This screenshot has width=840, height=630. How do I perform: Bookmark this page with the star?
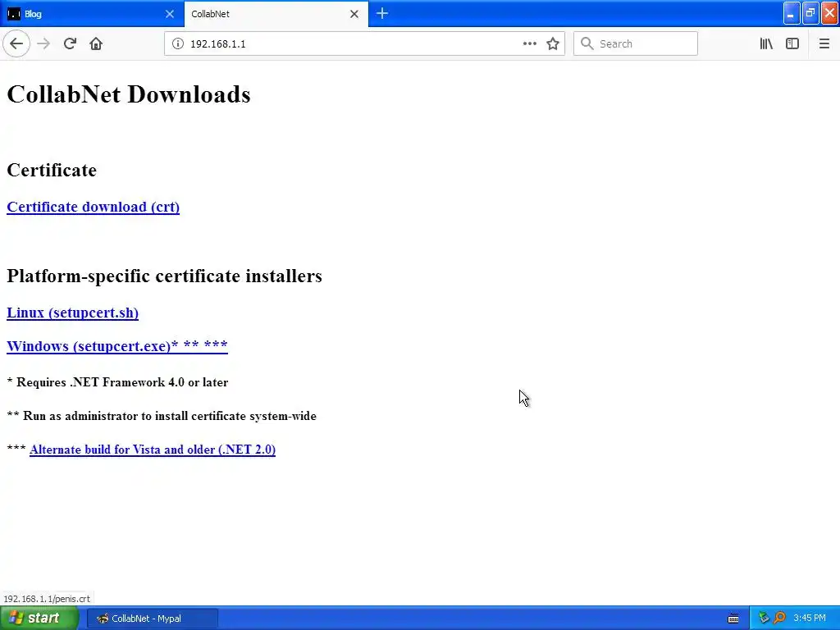pyautogui.click(x=553, y=43)
